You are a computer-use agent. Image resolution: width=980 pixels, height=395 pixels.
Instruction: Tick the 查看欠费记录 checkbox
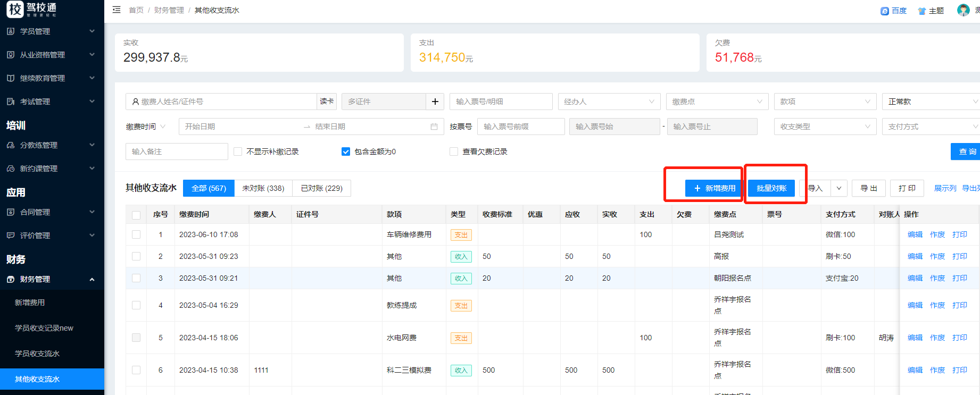click(454, 152)
